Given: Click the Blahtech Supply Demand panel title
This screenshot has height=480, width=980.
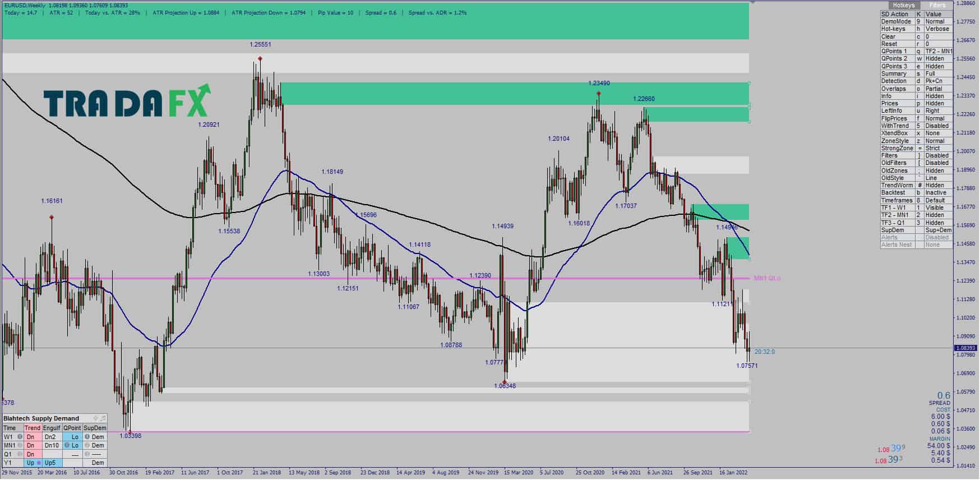Looking at the screenshot, I should point(41,418).
